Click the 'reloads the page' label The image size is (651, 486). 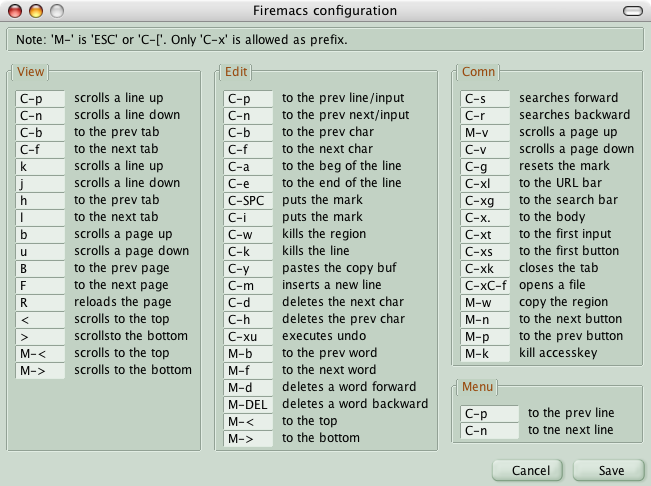coord(123,302)
